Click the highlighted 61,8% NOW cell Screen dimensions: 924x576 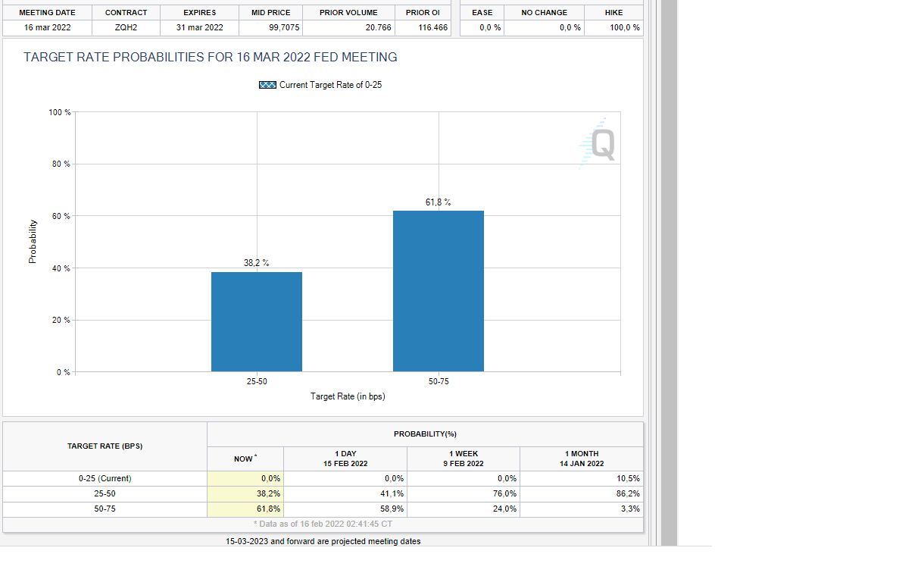pyautogui.click(x=245, y=509)
